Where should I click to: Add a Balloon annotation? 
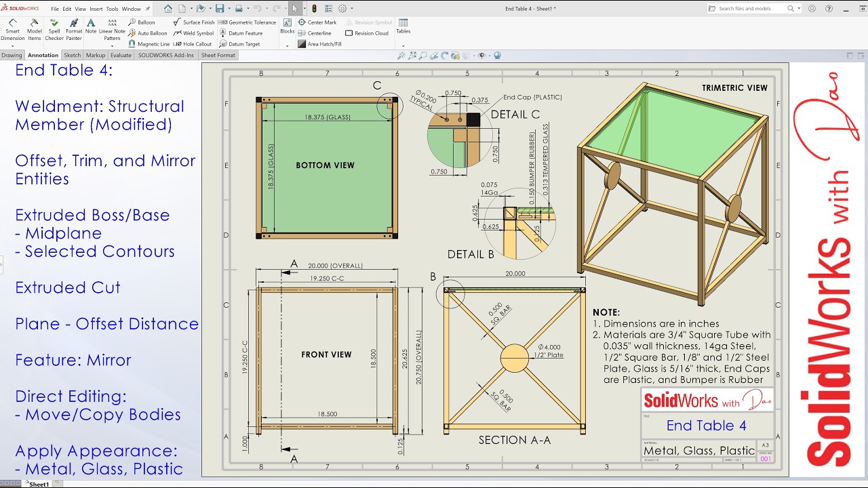click(142, 22)
